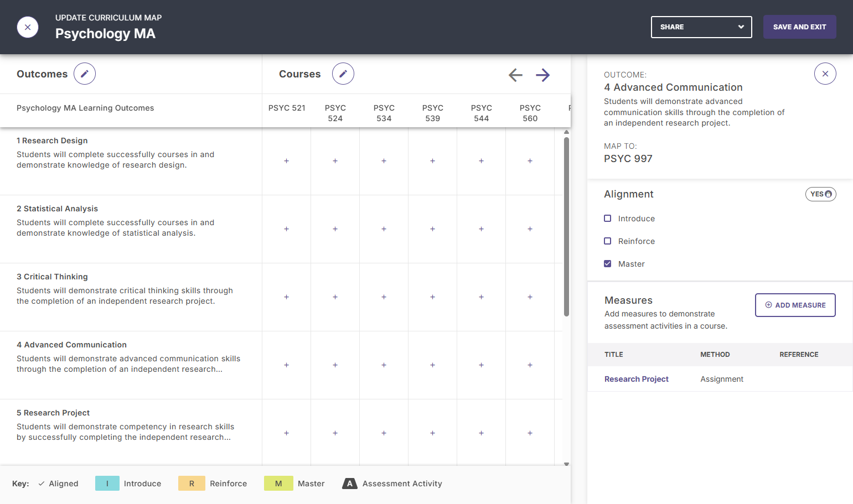Viewport: 853px width, 504px height.
Task: Check the Introduce alignment checkbox
Action: pos(607,219)
